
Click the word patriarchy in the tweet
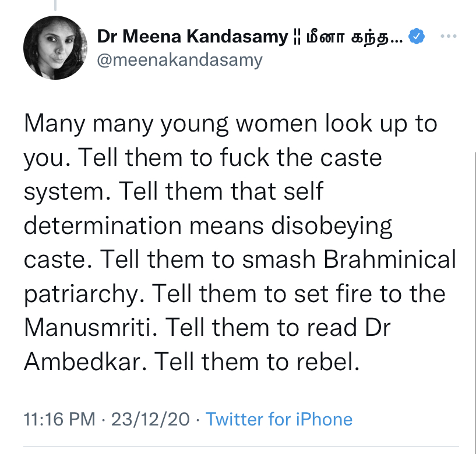79,293
